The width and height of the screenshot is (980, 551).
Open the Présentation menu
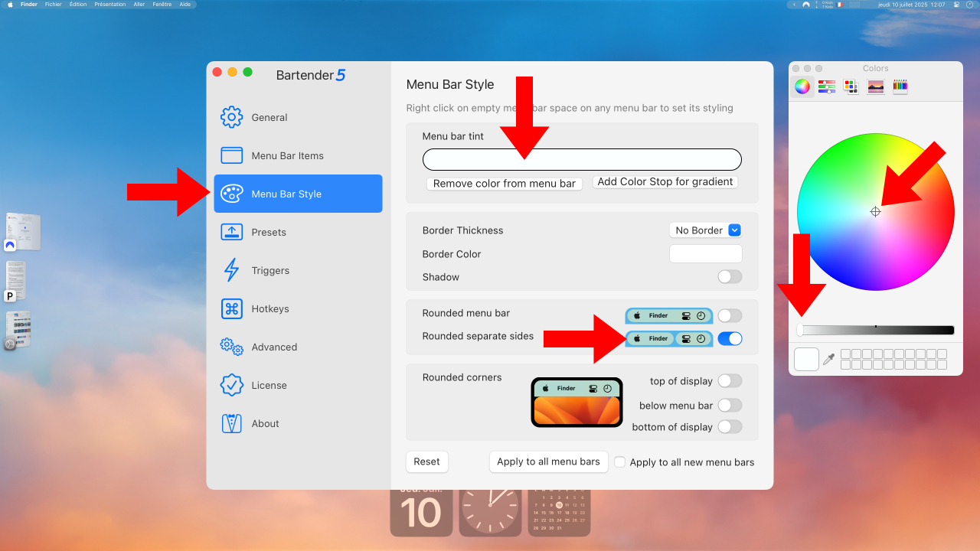(110, 5)
